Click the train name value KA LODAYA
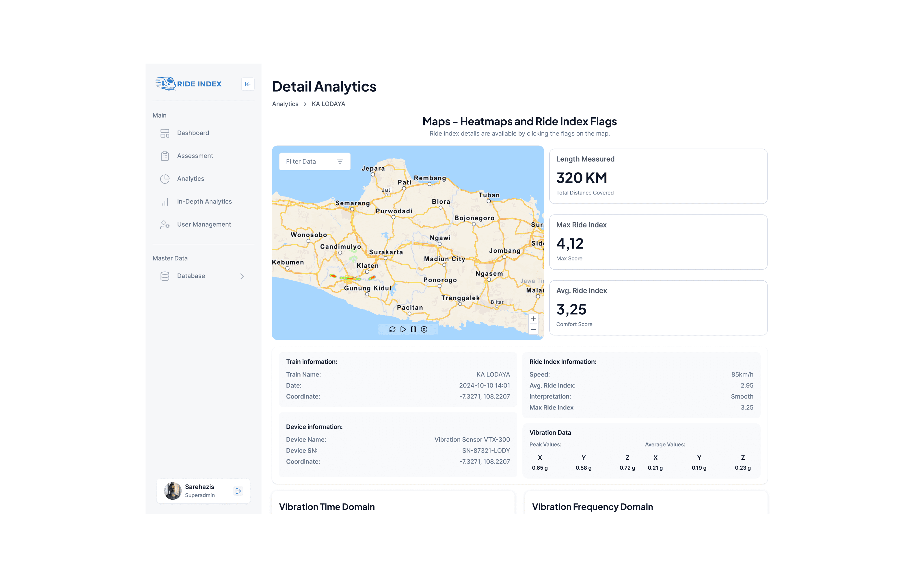The image size is (924, 578). point(493,375)
